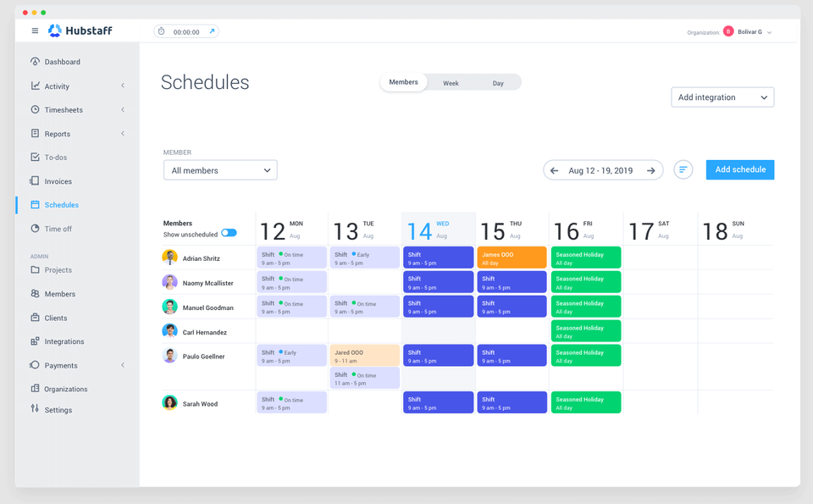Image resolution: width=813 pixels, height=504 pixels.
Task: Open the Add integration dropdown
Action: click(722, 97)
